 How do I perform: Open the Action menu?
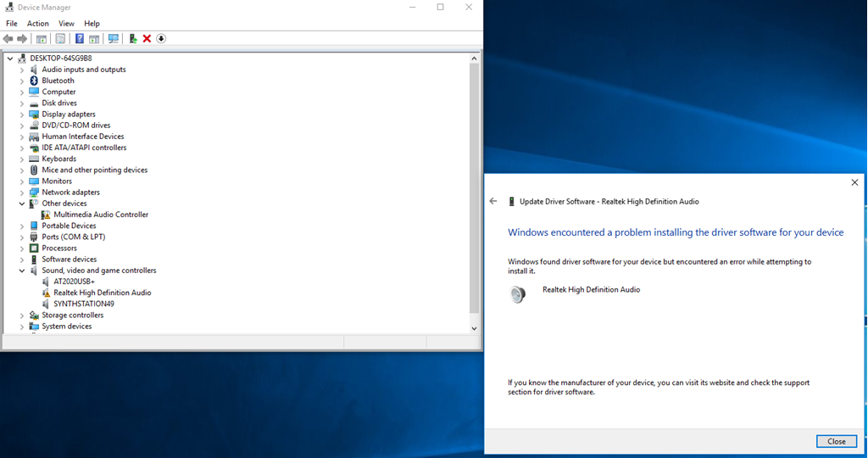[37, 23]
